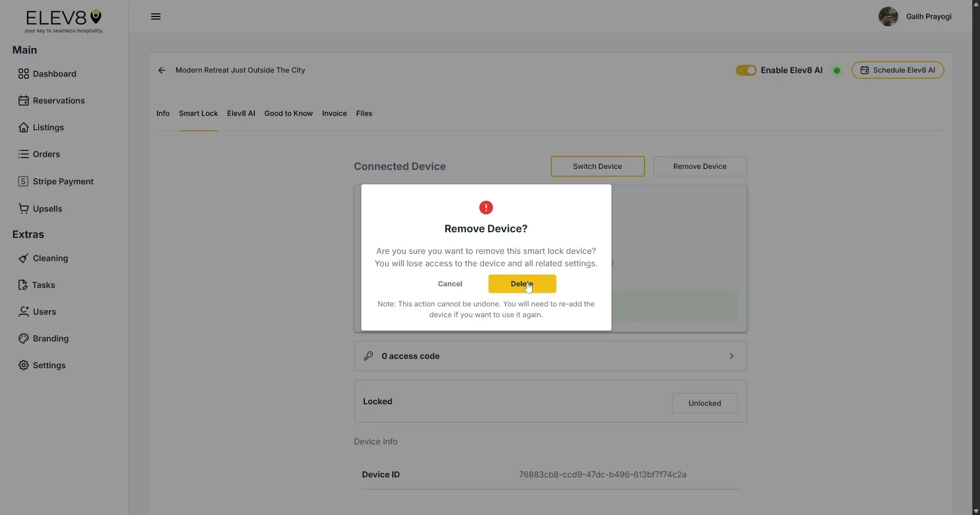The width and height of the screenshot is (980, 515).
Task: Open the Cleaning section icon
Action: [x=23, y=258]
